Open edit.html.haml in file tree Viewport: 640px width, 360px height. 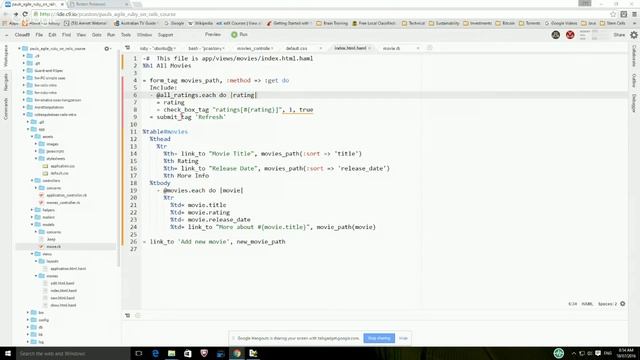(62, 283)
